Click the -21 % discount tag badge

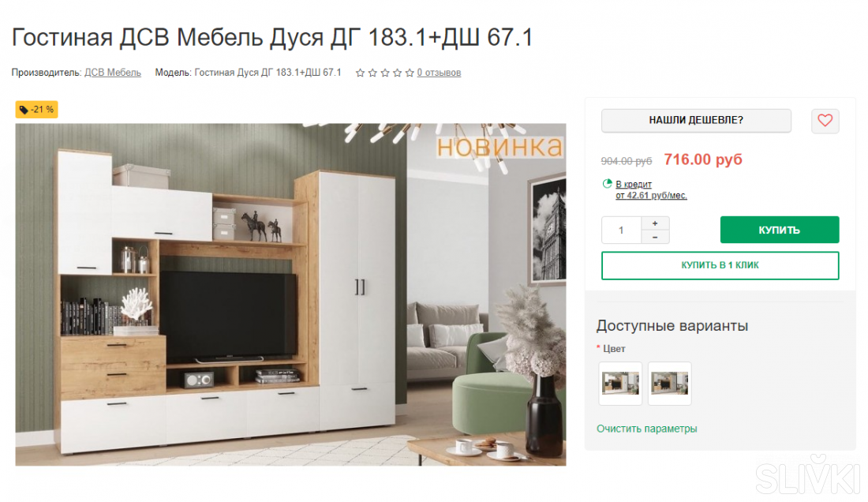click(x=36, y=110)
